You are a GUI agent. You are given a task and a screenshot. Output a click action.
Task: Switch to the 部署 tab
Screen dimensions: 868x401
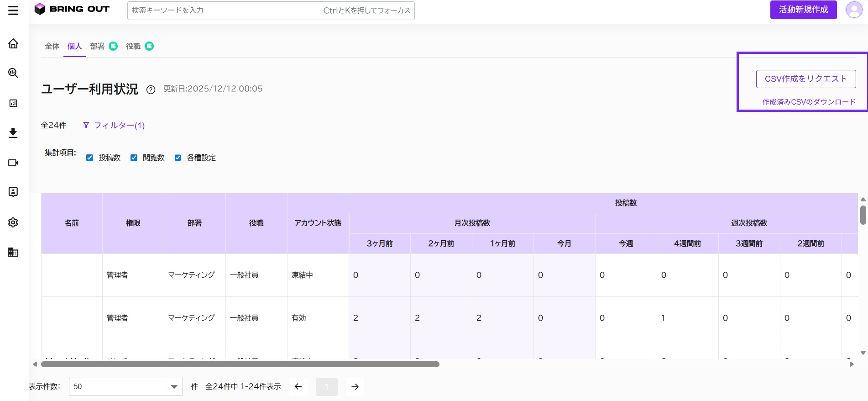tap(97, 46)
